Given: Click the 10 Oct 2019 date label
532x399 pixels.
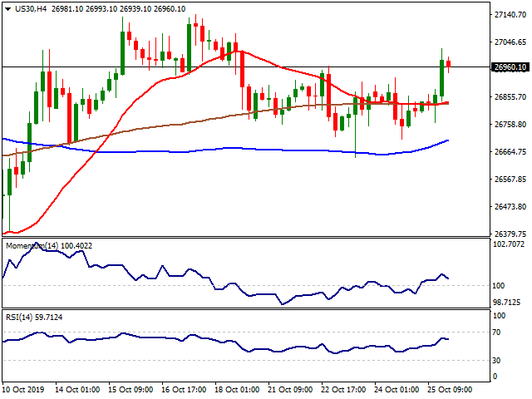Looking at the screenshot, I should (23, 389).
